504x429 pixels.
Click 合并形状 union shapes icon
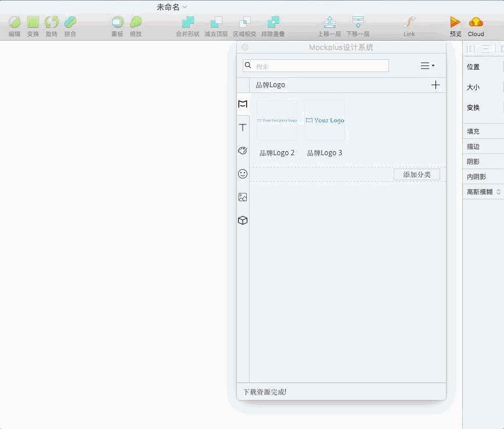188,22
